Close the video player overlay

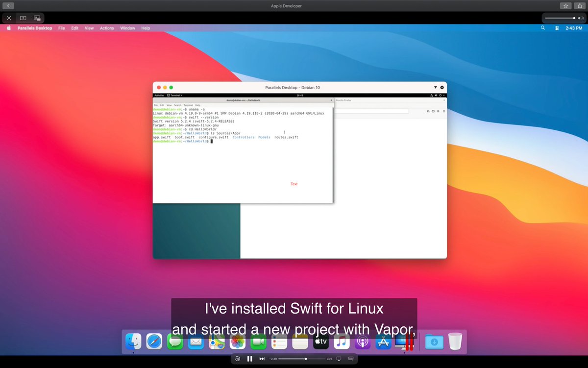pyautogui.click(x=9, y=18)
